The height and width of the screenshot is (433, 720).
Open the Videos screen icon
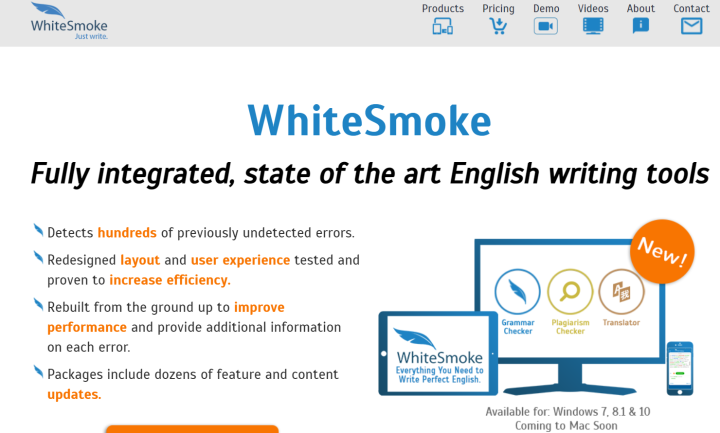593,26
